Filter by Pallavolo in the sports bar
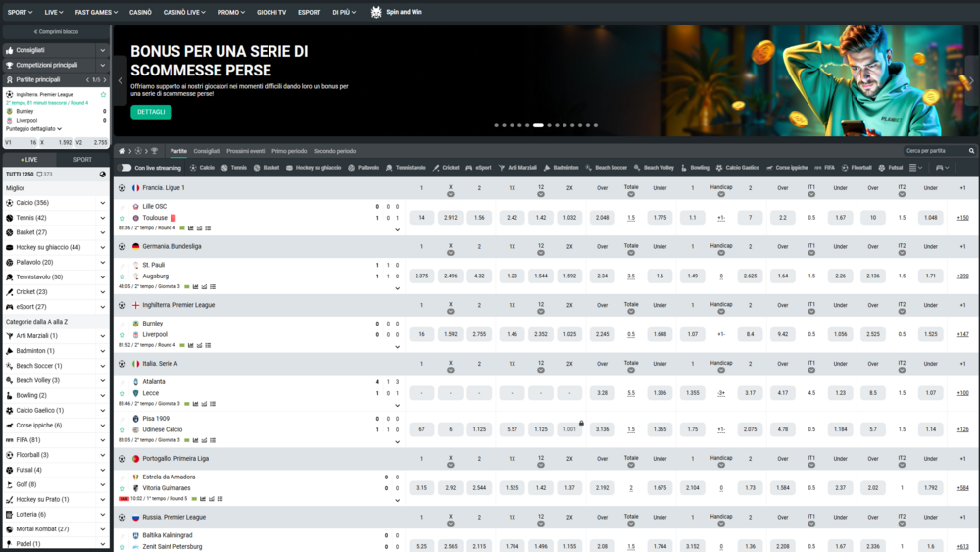Image resolution: width=980 pixels, height=552 pixels. tap(364, 168)
